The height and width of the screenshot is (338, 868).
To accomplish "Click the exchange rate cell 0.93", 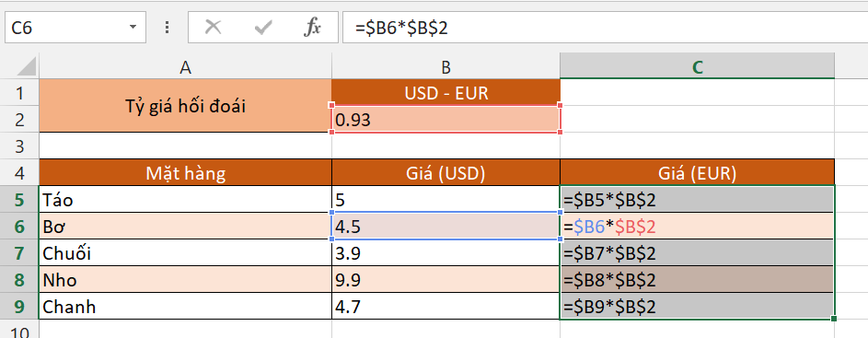I will (x=446, y=119).
